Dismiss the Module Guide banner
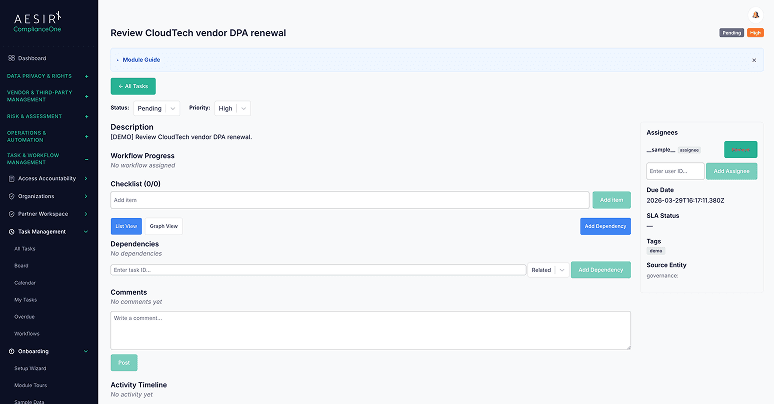This screenshot has width=774, height=404. tap(754, 60)
